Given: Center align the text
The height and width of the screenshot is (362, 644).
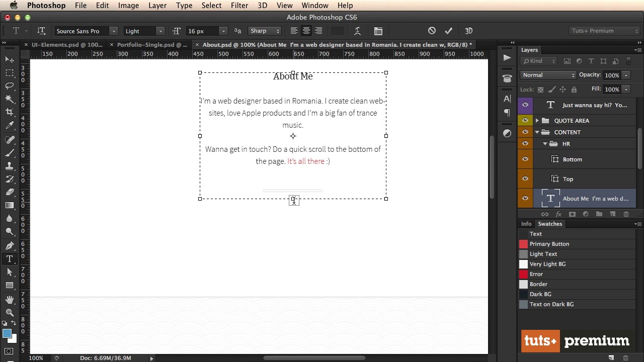Looking at the screenshot, I should pyautogui.click(x=306, y=31).
